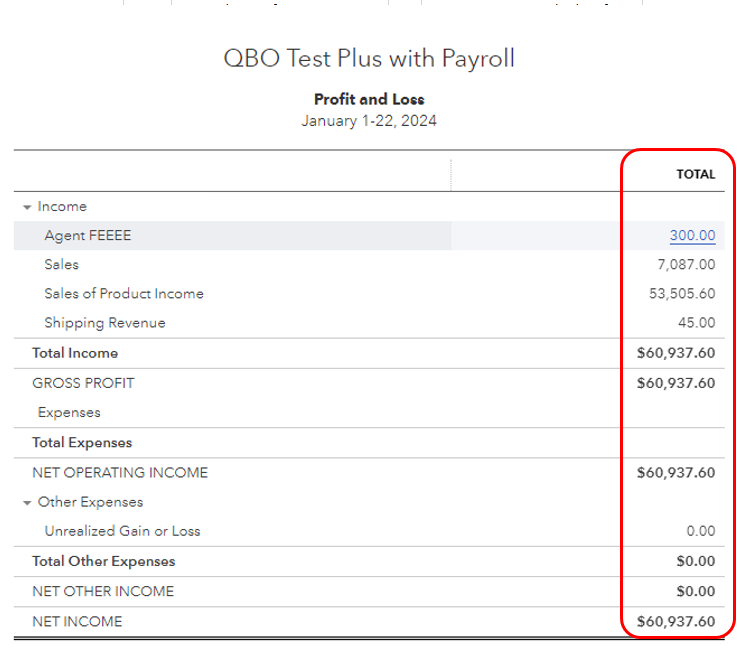Collapse the Other Expenses section arrow
The image size is (740, 651).
point(27,502)
